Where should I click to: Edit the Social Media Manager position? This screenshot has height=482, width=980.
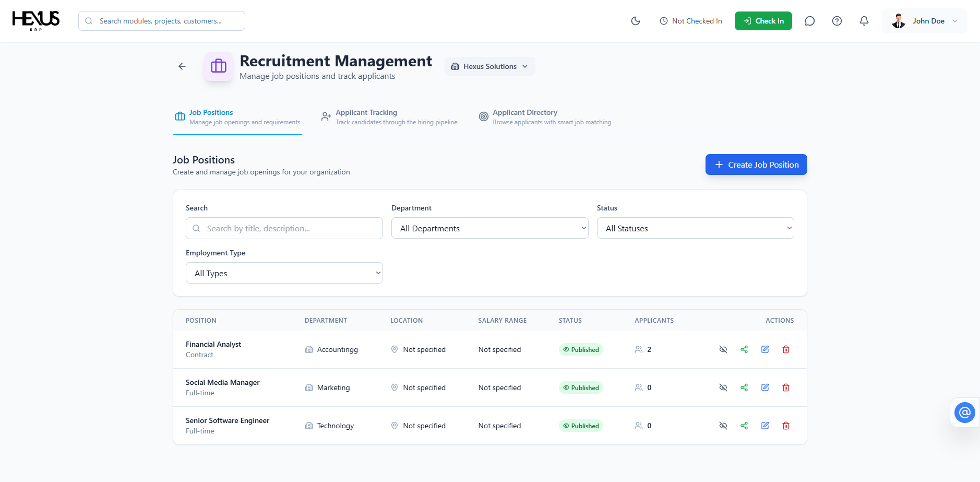point(765,387)
